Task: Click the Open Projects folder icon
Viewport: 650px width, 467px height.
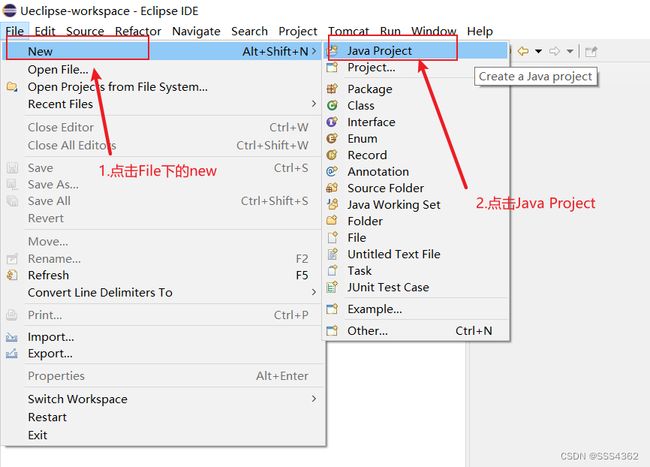Action: (12, 87)
